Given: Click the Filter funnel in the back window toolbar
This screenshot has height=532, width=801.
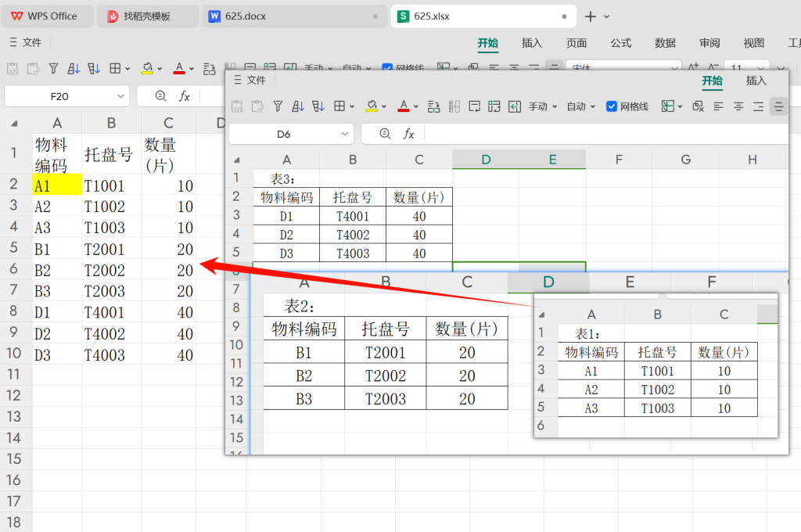Looking at the screenshot, I should coord(53,69).
